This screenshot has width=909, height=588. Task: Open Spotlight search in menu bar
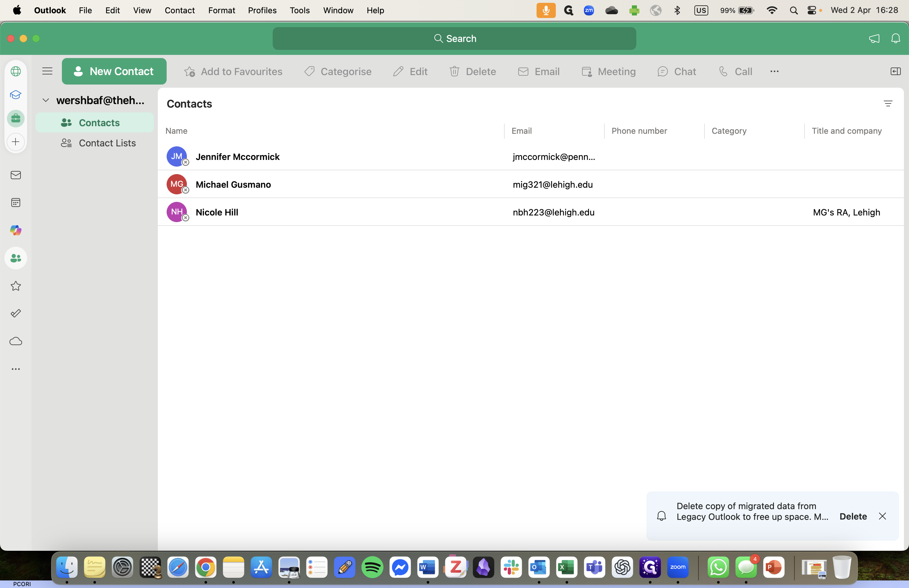[x=794, y=10]
